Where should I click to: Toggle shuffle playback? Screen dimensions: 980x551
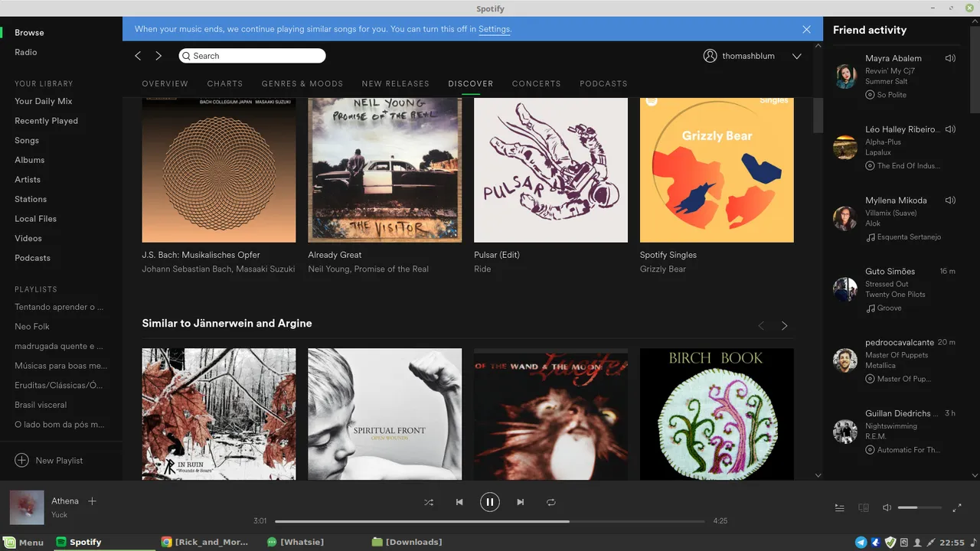429,502
